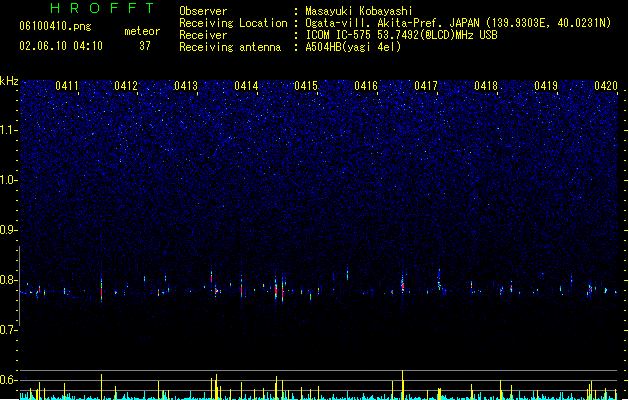Click antenna text A504HB(yagi 4el)
629x400 pixels.
[x=353, y=47]
